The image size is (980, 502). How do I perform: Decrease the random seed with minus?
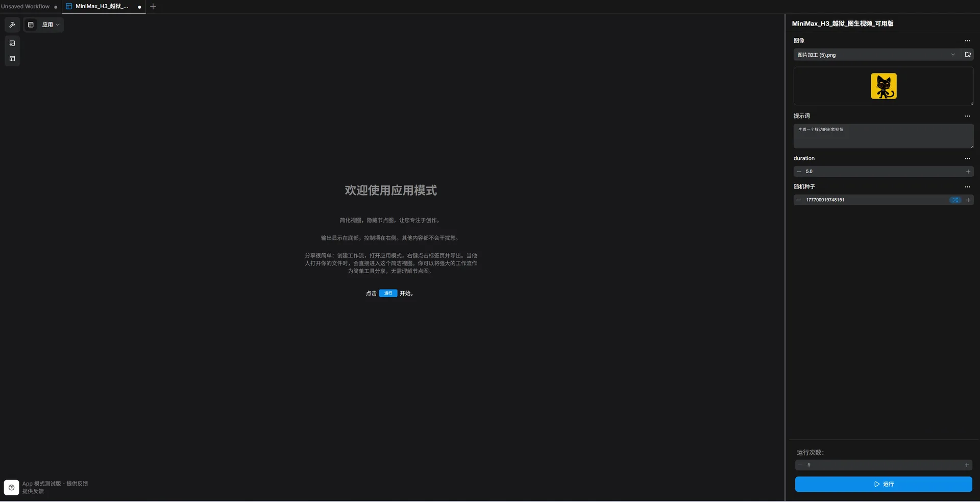click(x=799, y=200)
